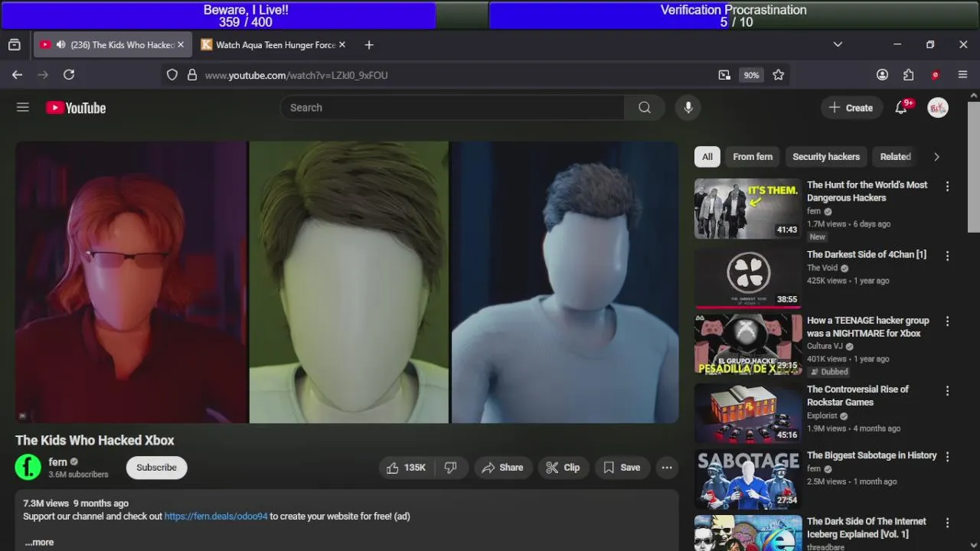This screenshot has width=980, height=551.
Task: Share the video
Action: click(502, 468)
